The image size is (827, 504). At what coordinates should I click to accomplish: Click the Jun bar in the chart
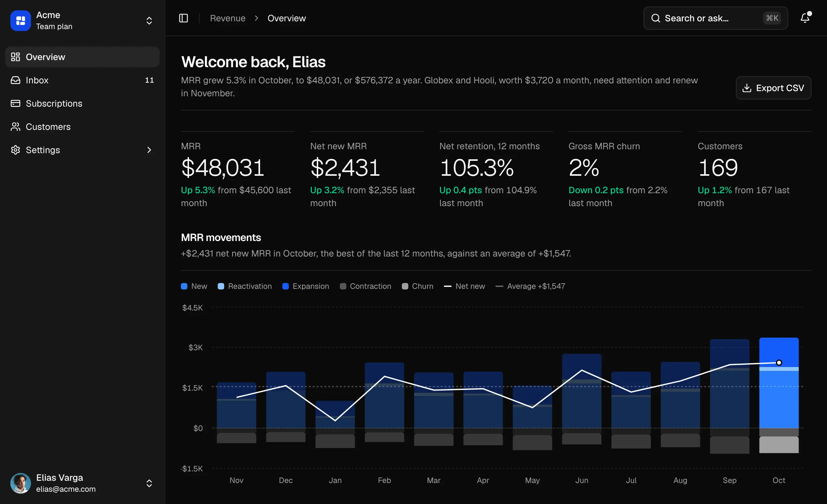click(582, 399)
